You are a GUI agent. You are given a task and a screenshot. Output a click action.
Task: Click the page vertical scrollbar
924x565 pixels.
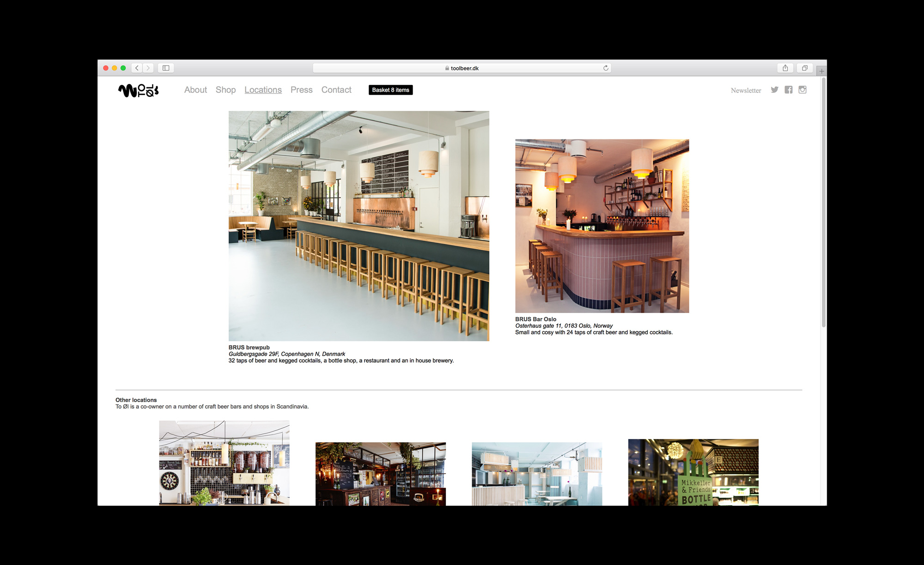pos(824,203)
